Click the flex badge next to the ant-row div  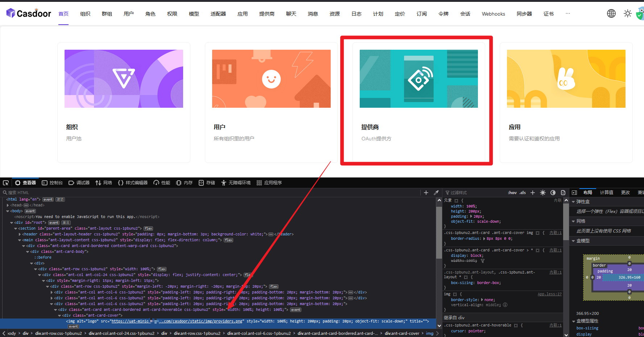point(162,269)
